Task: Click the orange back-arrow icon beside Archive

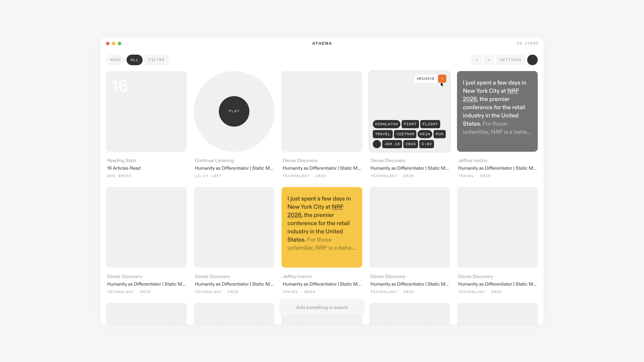Action: click(x=442, y=78)
